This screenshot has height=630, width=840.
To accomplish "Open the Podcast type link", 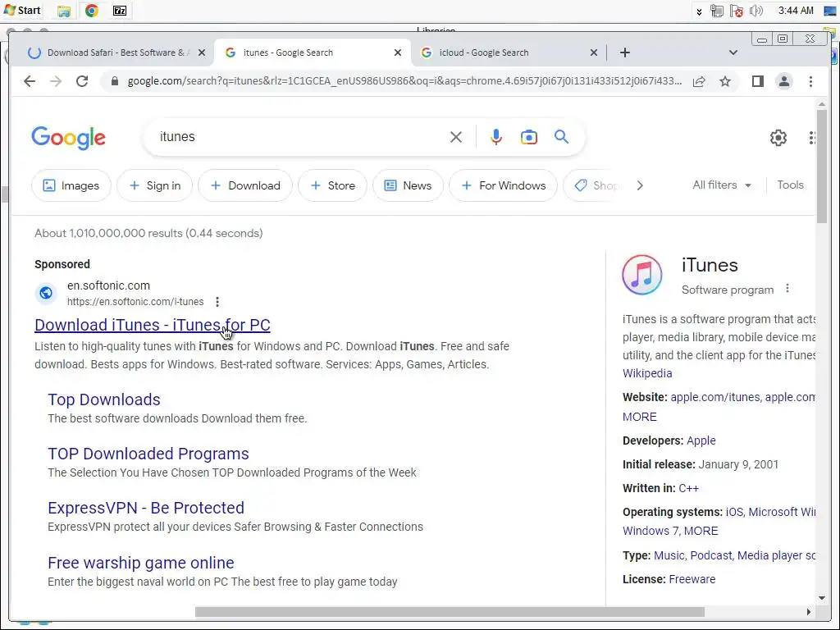I will (711, 555).
